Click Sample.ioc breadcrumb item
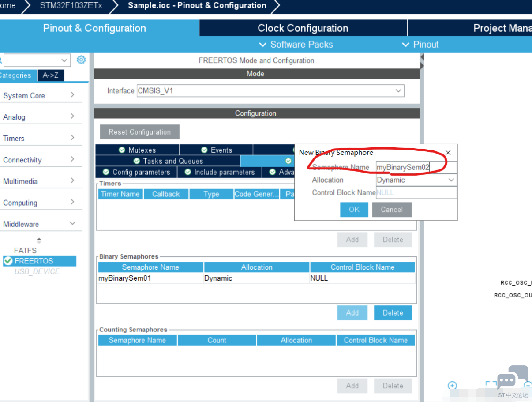532x402 pixels. pyautogui.click(x=197, y=5)
